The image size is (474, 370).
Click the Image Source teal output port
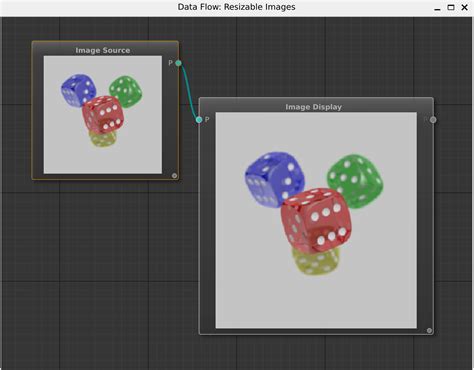pyautogui.click(x=178, y=63)
